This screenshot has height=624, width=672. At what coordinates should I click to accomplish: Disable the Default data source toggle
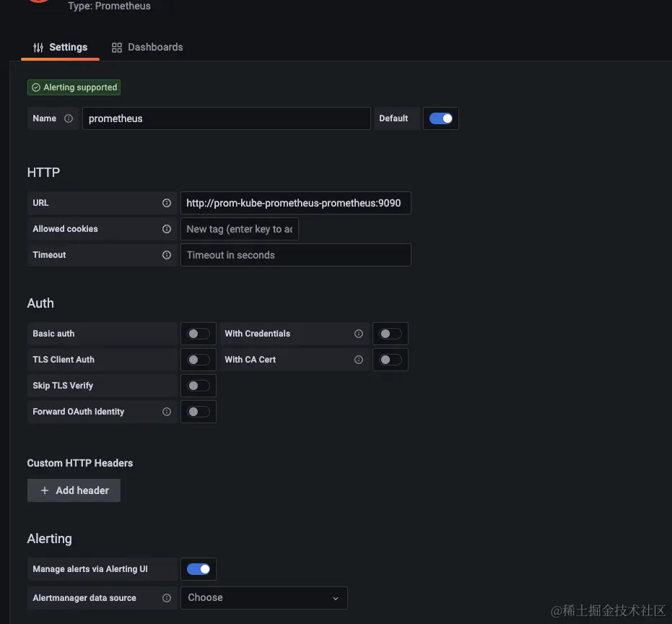pyautogui.click(x=440, y=118)
